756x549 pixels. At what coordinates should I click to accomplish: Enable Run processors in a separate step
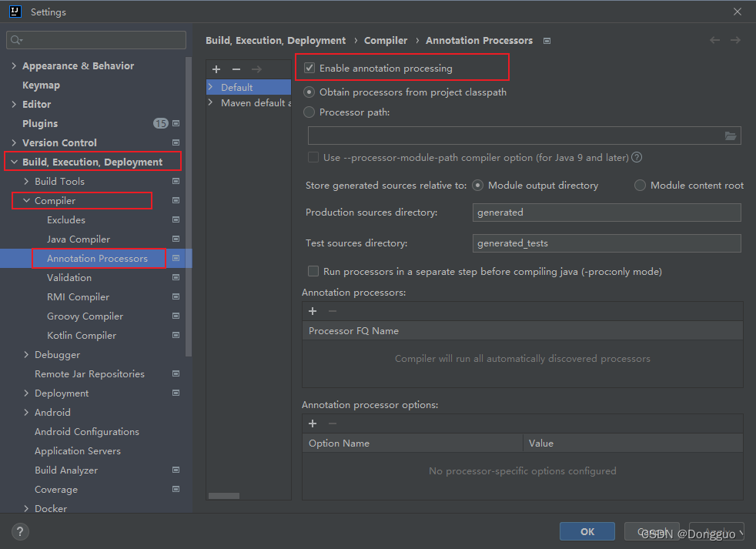[313, 271]
